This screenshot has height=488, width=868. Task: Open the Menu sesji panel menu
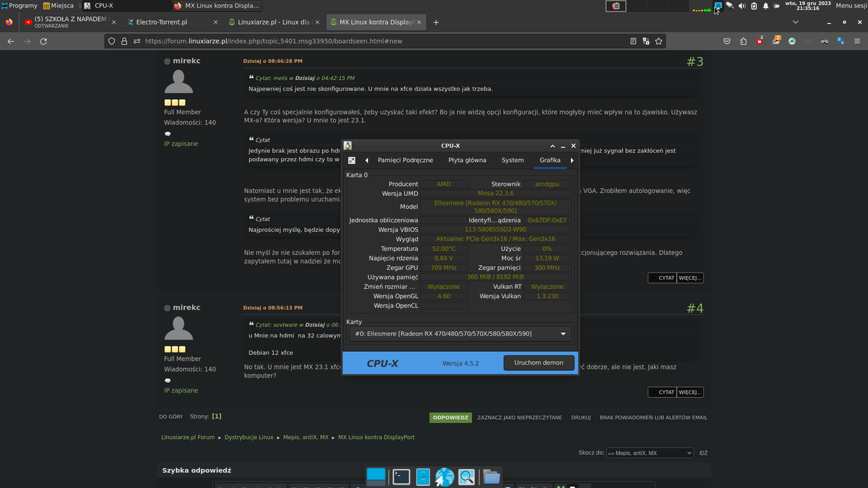pos(851,5)
